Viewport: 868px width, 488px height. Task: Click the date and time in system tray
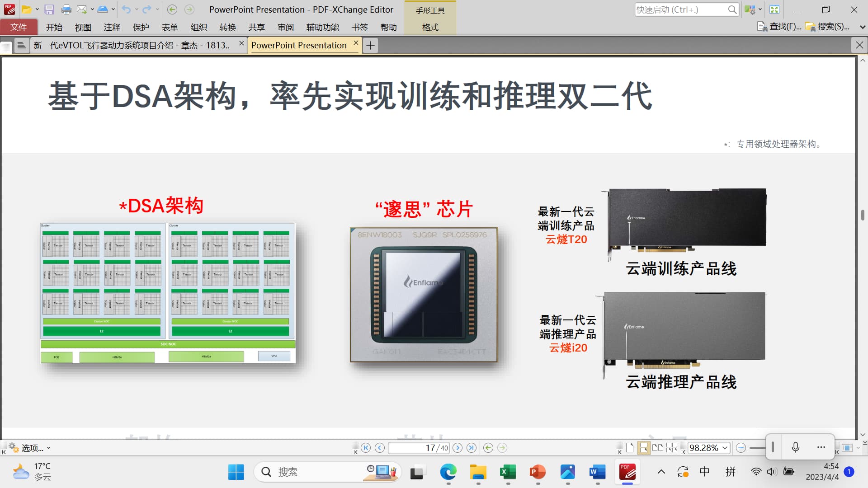[x=822, y=472]
